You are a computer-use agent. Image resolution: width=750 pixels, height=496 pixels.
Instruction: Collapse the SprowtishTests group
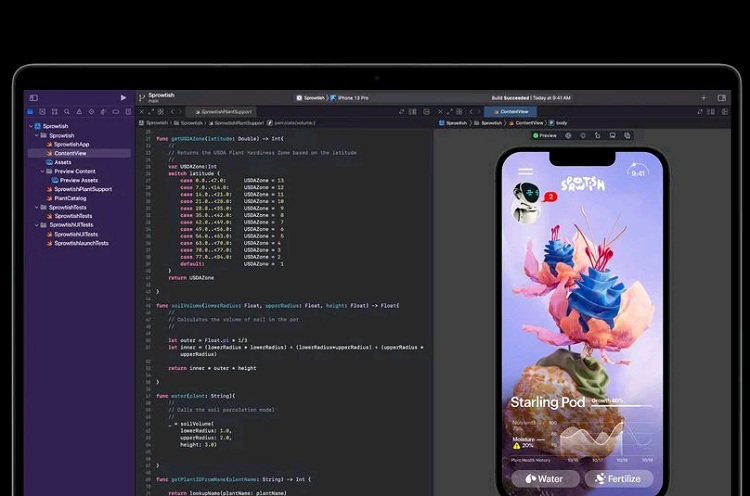[36, 207]
